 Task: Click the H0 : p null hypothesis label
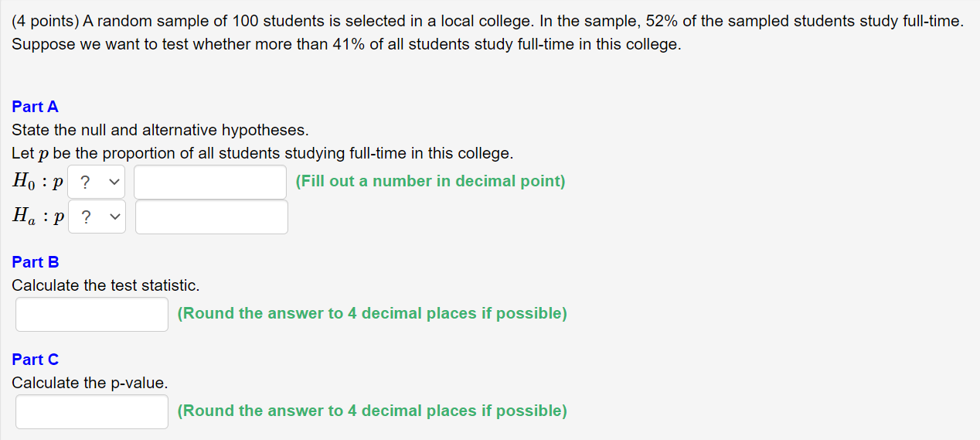point(38,182)
